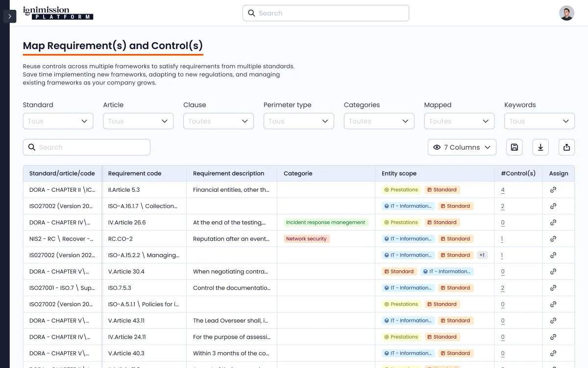
Task: Expand the left sidebar with arrow button
Action: click(x=10, y=16)
